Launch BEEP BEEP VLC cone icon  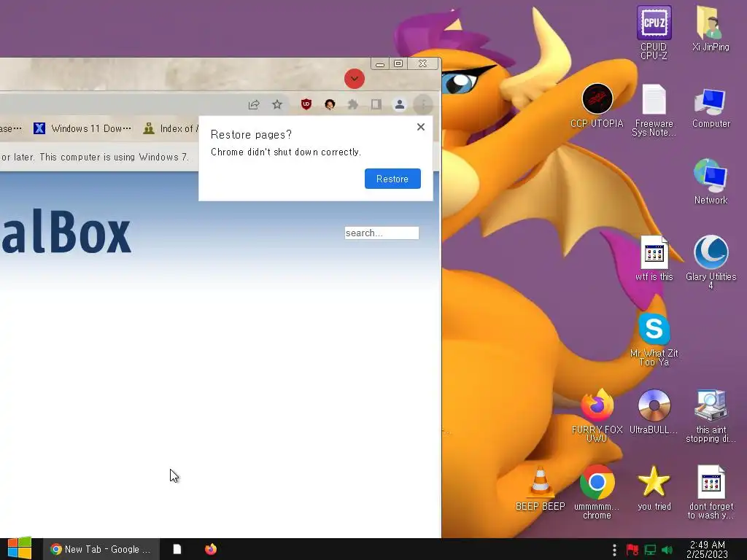click(540, 489)
